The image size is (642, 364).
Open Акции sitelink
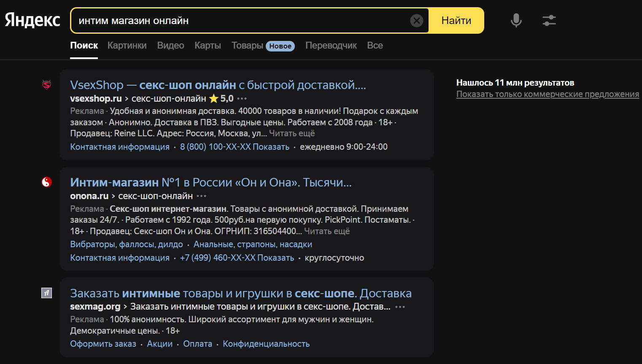160,344
